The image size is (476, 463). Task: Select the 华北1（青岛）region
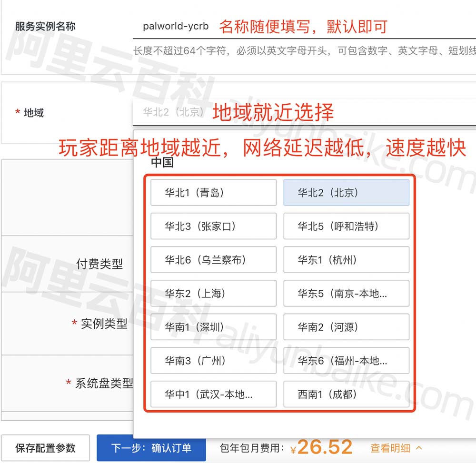pyautogui.click(x=213, y=192)
